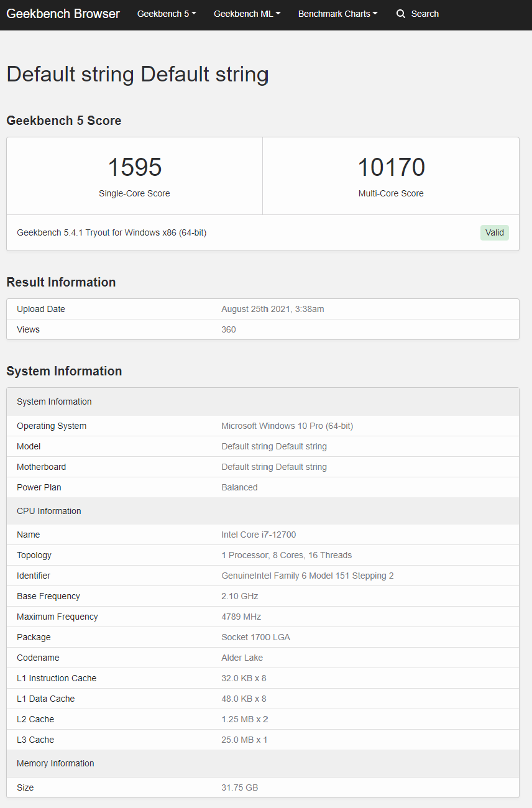Click the Multi-Core Score label

(391, 193)
